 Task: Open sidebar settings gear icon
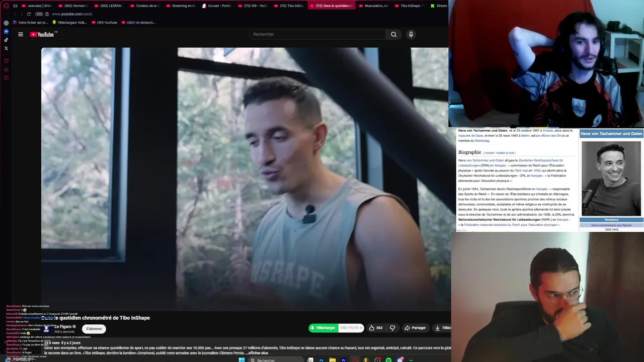[6, 23]
